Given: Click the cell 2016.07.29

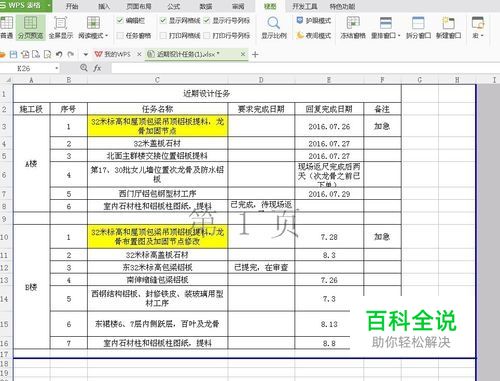Looking at the screenshot, I should click(329, 194).
